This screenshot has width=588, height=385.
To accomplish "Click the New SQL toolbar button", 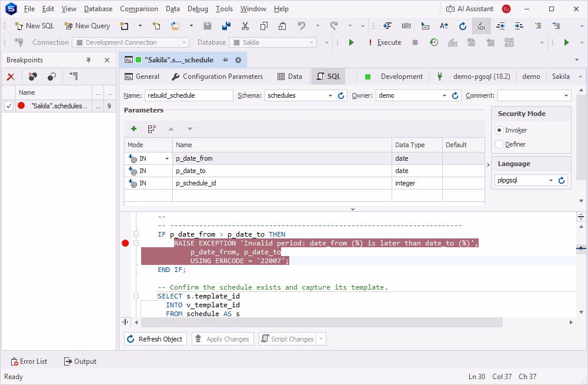I will (x=35, y=26).
